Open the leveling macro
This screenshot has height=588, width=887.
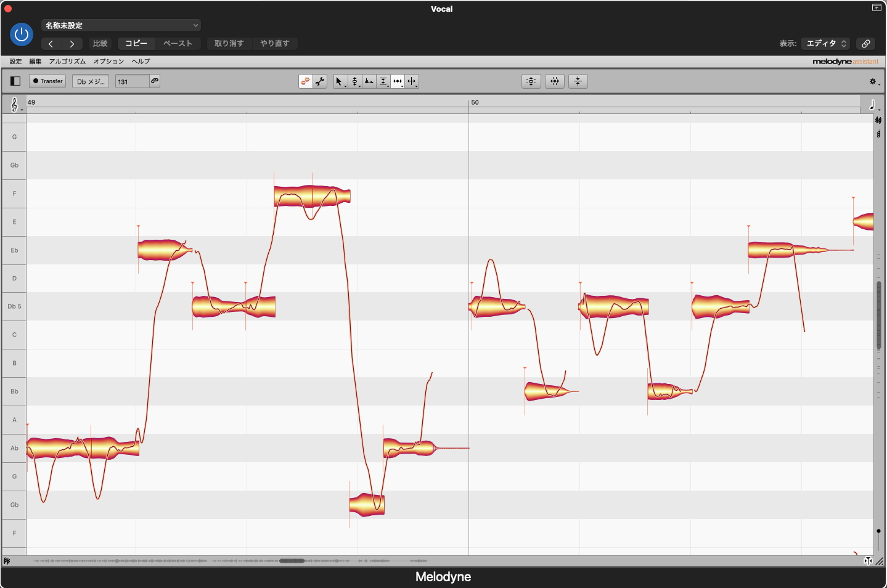(578, 81)
